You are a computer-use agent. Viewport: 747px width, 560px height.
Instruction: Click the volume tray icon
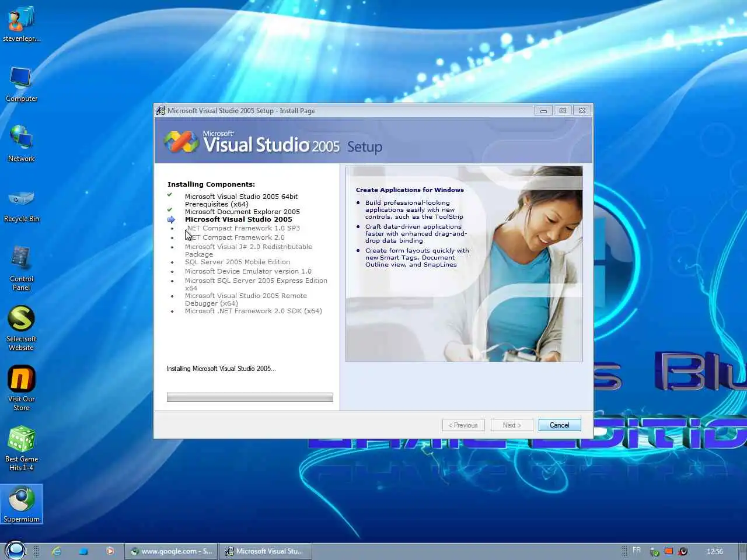click(x=683, y=551)
